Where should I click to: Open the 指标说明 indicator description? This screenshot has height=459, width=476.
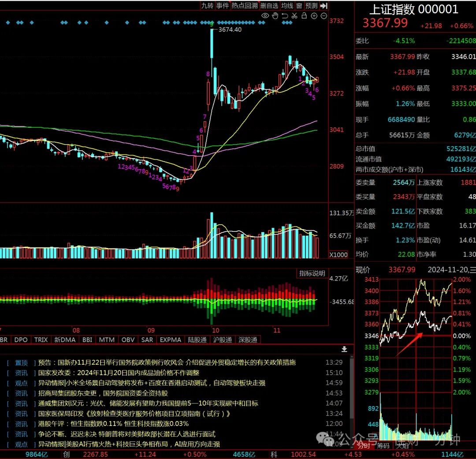click(312, 274)
